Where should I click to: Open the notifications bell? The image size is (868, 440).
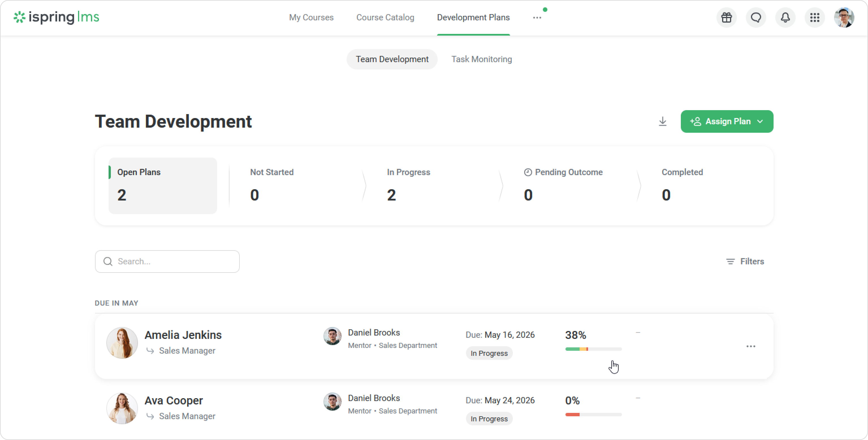coord(785,18)
